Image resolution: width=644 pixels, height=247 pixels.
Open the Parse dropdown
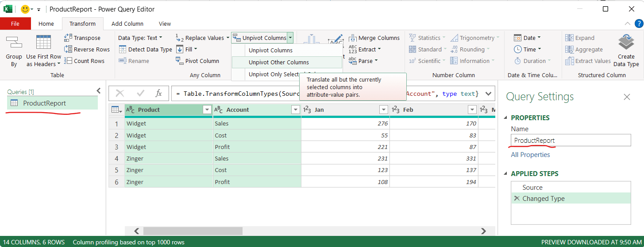pyautogui.click(x=363, y=61)
